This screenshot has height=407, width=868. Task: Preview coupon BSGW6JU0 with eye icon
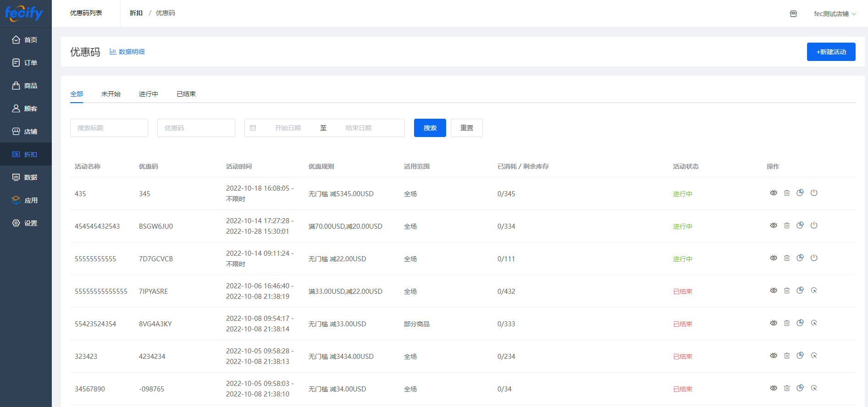[774, 225]
